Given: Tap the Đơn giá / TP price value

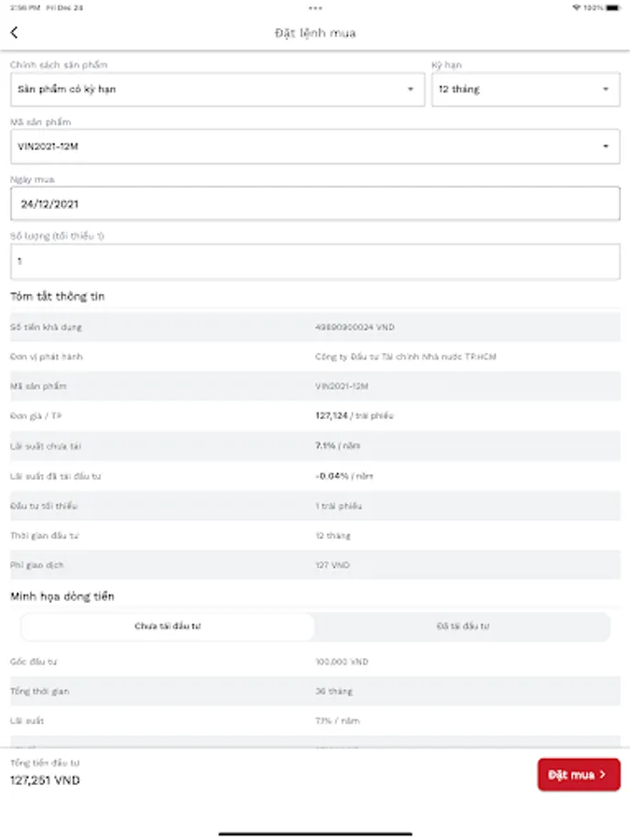Looking at the screenshot, I should 354,415.
